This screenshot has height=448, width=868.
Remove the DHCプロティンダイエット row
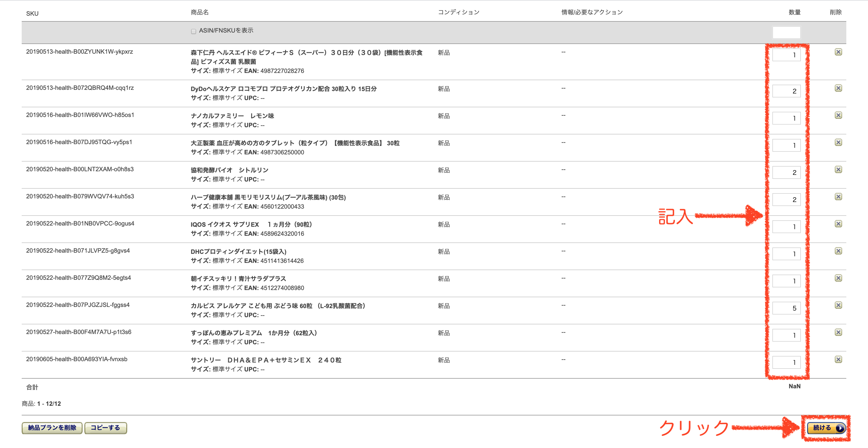[838, 251]
